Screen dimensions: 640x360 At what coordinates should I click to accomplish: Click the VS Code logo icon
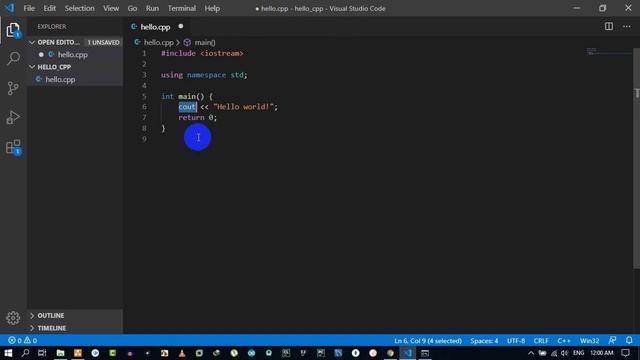click(9, 8)
